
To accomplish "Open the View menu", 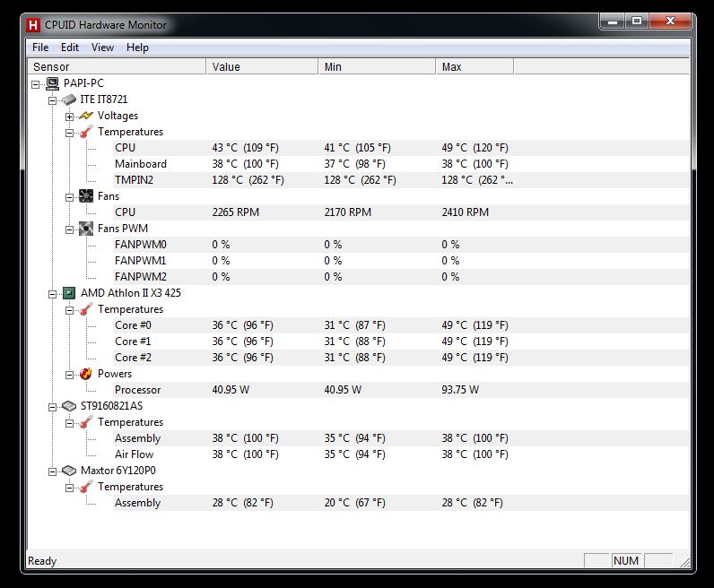I will point(102,48).
